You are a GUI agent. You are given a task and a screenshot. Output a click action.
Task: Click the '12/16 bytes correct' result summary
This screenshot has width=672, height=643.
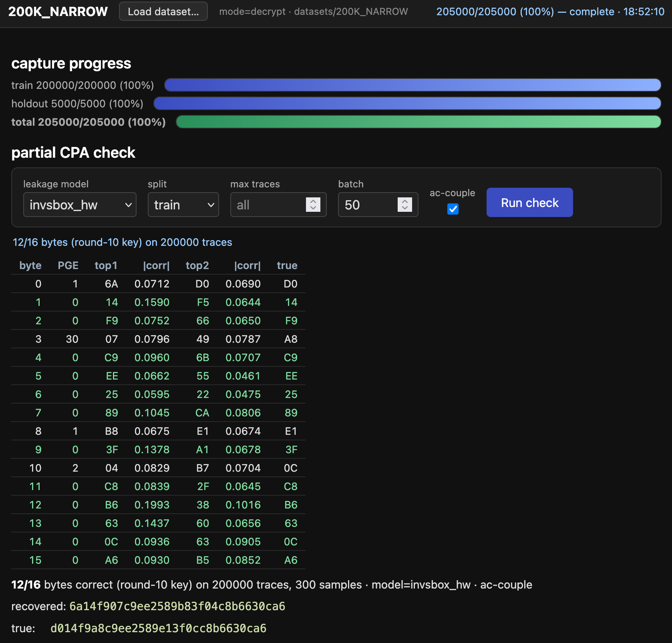[x=272, y=585]
